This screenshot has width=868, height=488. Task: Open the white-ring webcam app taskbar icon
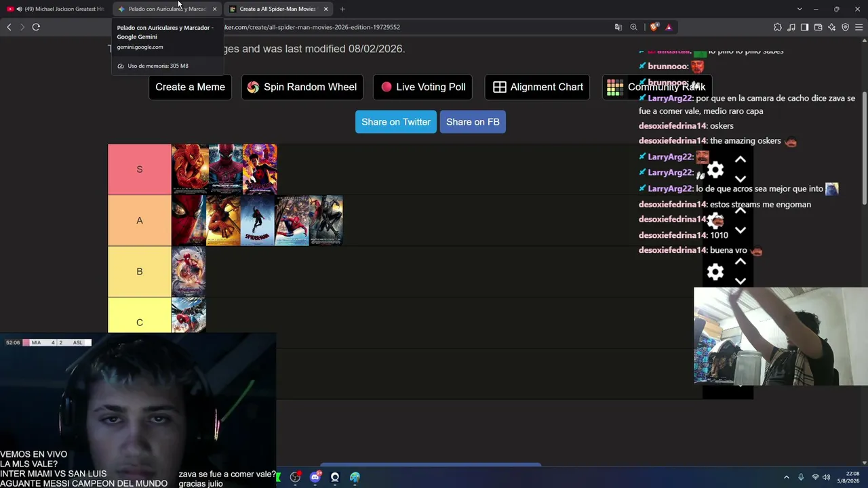point(335,477)
